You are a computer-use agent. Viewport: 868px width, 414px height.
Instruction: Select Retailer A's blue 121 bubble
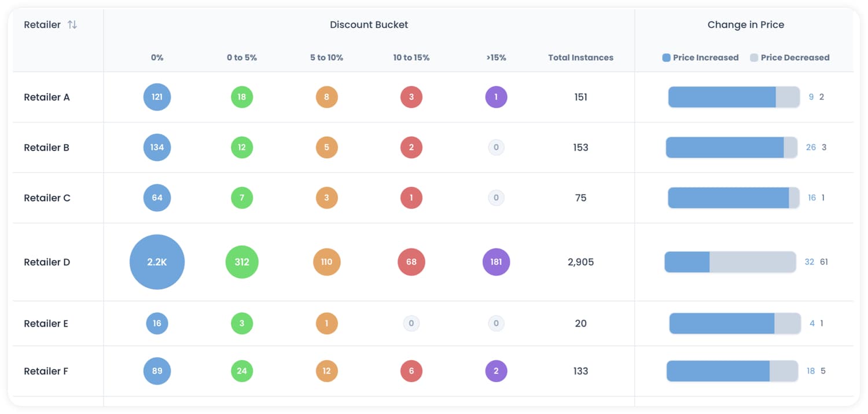157,97
